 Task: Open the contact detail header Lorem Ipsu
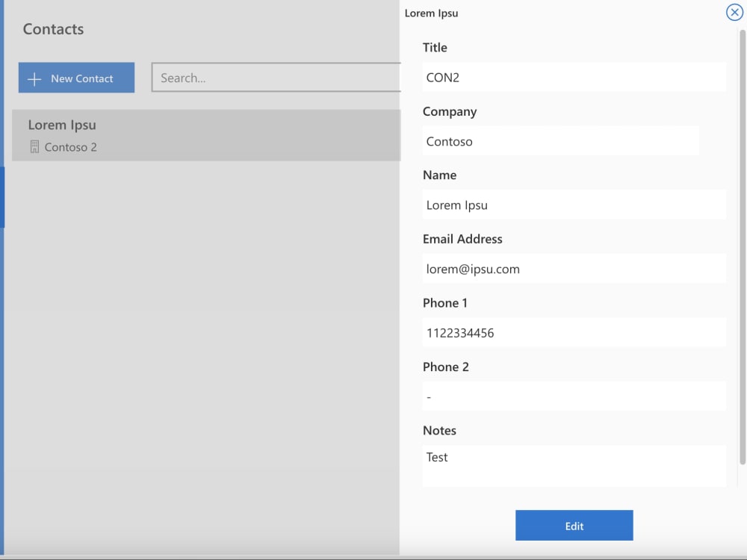[x=432, y=13]
